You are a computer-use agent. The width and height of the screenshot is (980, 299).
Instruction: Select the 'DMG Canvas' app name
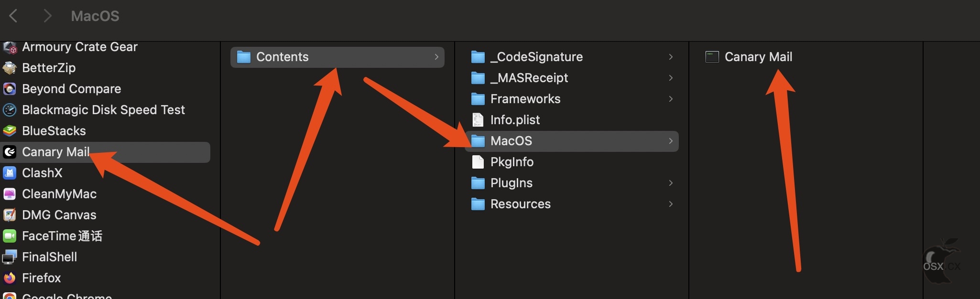point(59,215)
